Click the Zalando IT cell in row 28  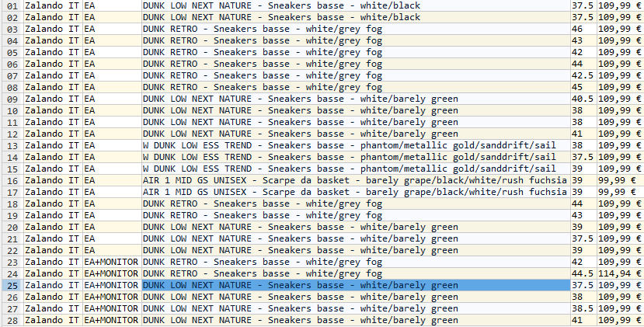tap(53, 320)
